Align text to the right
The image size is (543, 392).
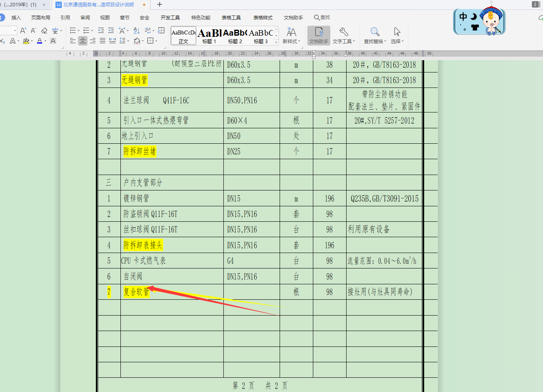[x=93, y=41]
